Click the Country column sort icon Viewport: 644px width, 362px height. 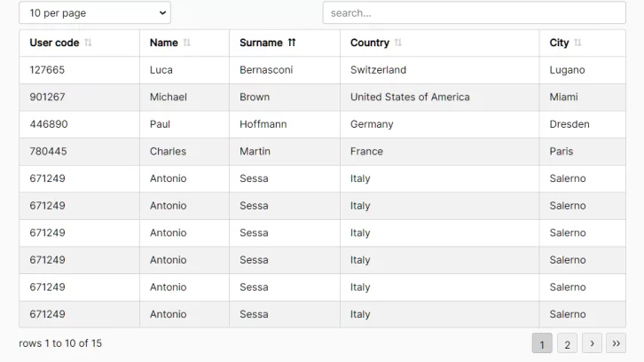(x=397, y=43)
